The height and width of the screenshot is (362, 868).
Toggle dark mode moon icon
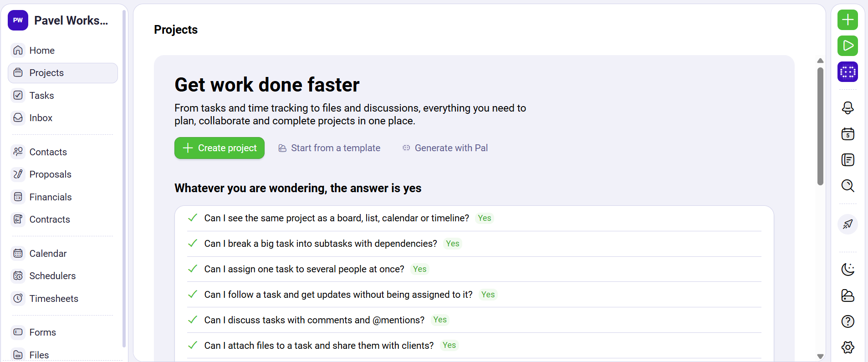[x=848, y=270]
